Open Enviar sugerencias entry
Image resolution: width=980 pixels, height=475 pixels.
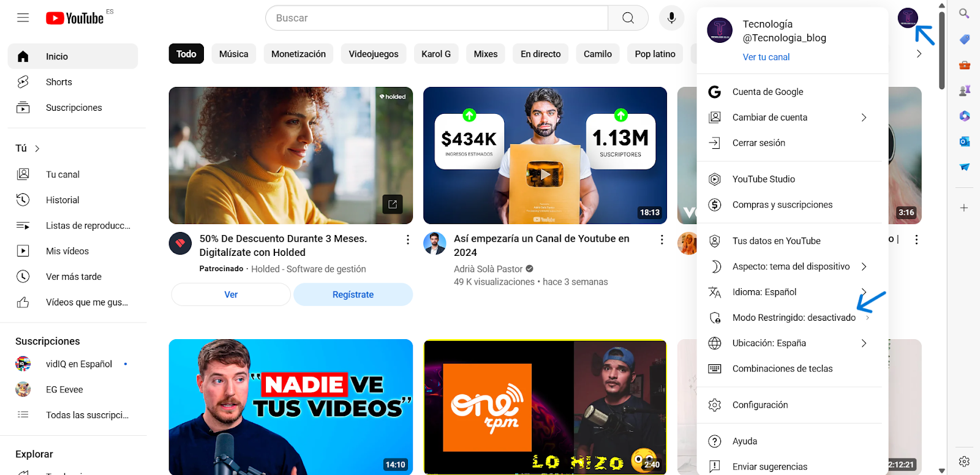click(792, 466)
